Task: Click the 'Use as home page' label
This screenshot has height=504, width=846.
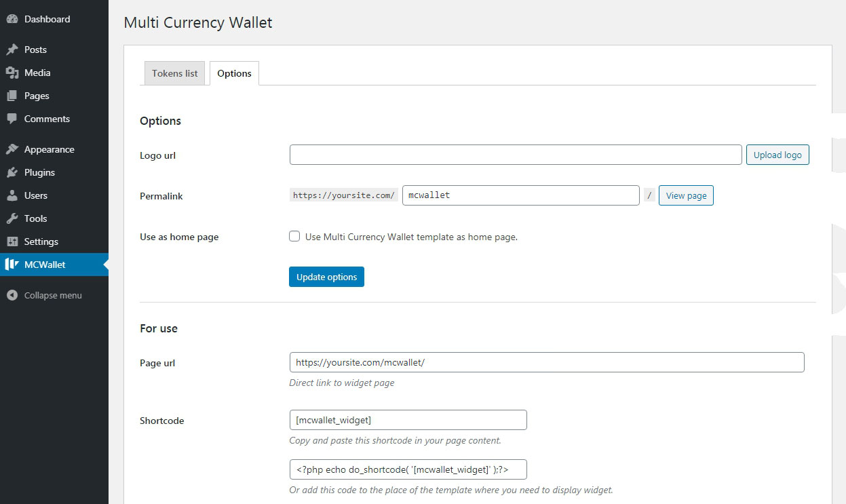Action: click(179, 237)
